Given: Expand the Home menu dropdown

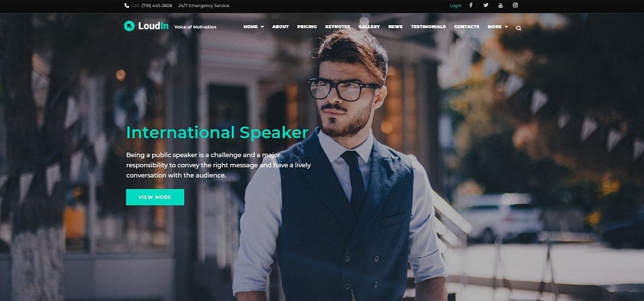Looking at the screenshot, I should [253, 26].
